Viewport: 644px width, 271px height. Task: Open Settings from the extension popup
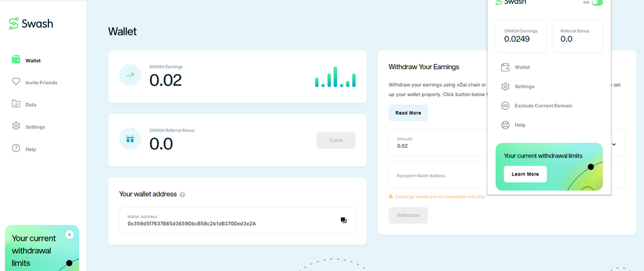(525, 87)
